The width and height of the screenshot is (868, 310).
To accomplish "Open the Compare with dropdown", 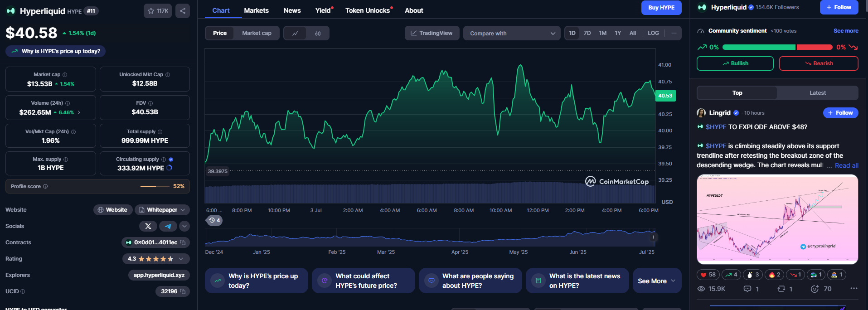I will pyautogui.click(x=512, y=33).
